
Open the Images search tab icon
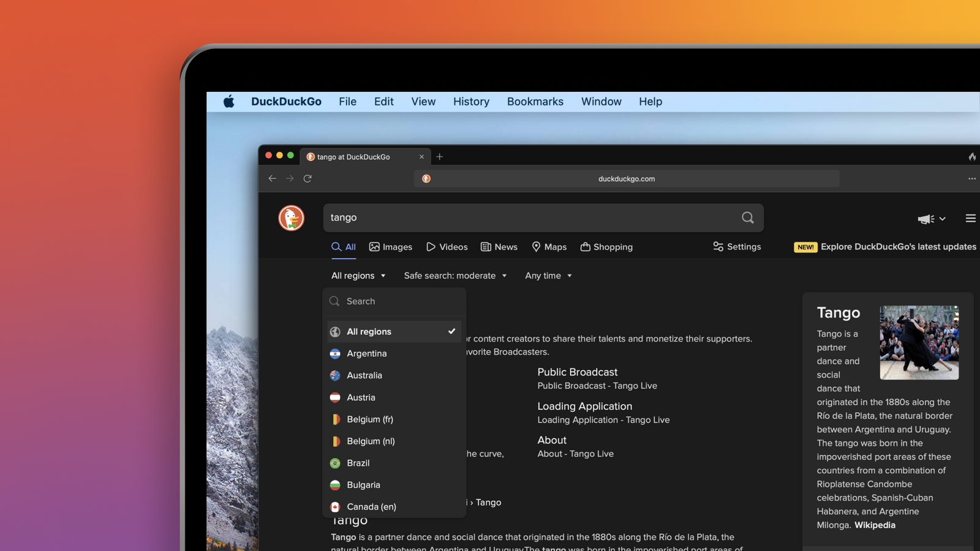(375, 246)
